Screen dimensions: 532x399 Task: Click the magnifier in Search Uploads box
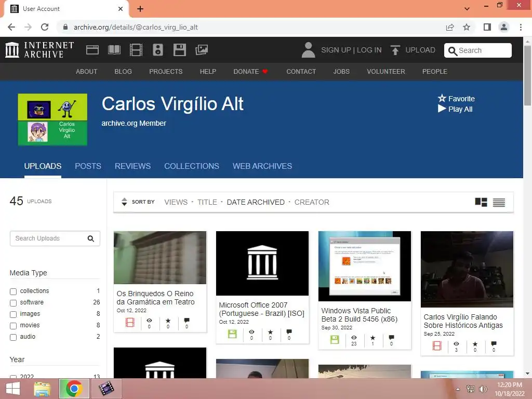[90, 238]
